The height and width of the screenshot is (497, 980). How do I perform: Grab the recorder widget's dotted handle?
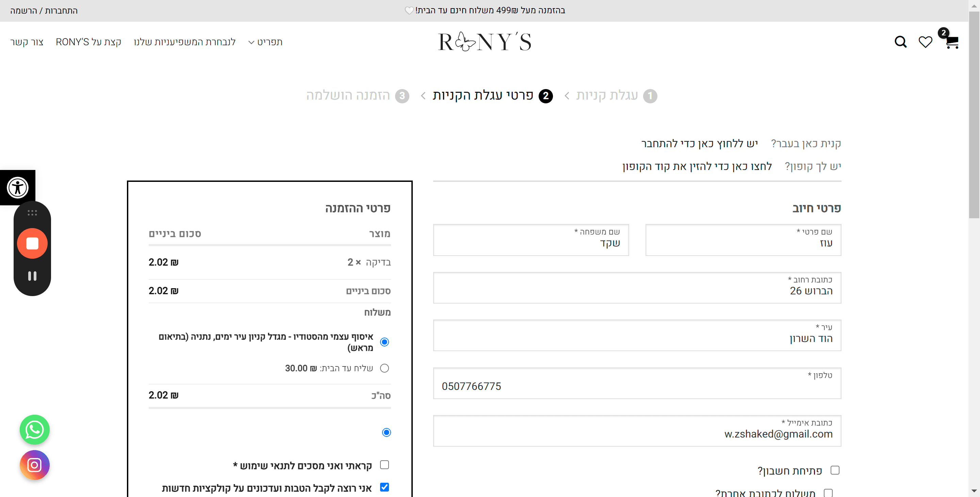click(x=32, y=213)
